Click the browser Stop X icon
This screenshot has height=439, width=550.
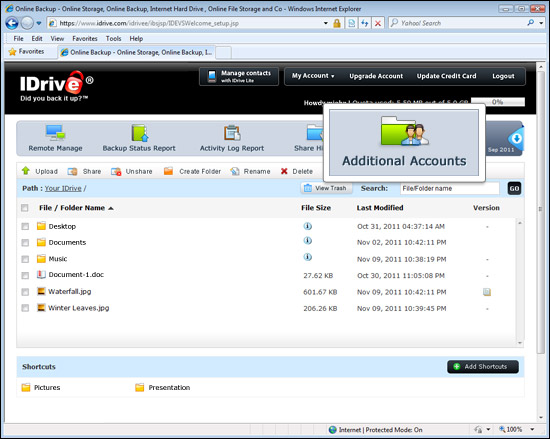[378, 23]
